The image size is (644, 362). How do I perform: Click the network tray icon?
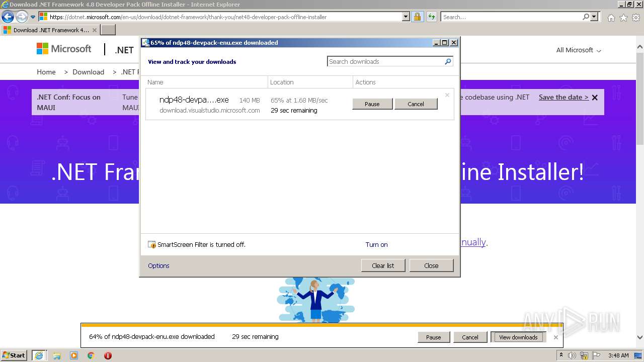pos(584,355)
